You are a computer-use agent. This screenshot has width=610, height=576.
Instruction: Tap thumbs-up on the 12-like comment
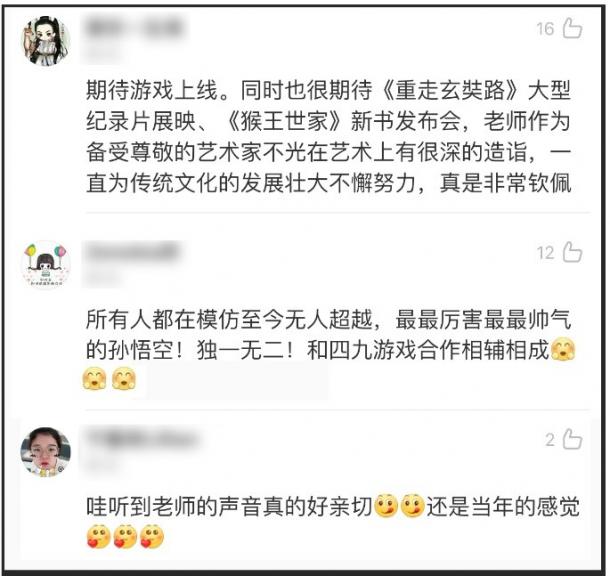pos(573,252)
